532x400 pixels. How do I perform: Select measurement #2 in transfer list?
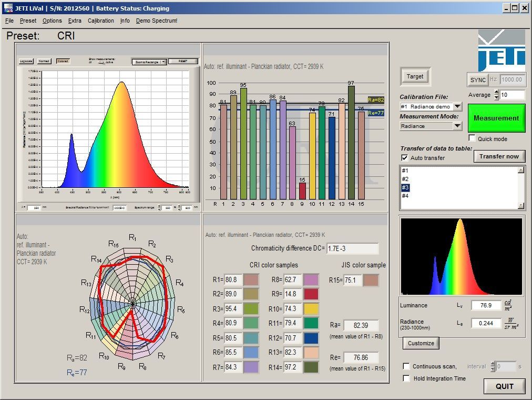click(x=405, y=179)
